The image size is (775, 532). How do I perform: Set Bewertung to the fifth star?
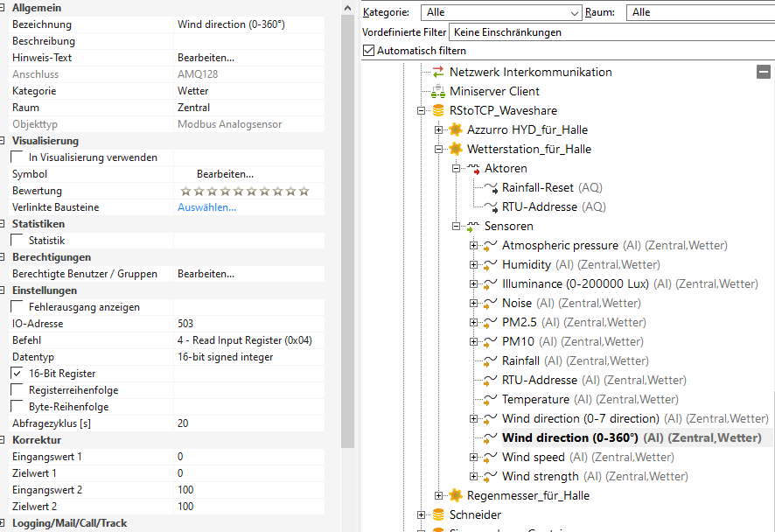[x=239, y=191]
